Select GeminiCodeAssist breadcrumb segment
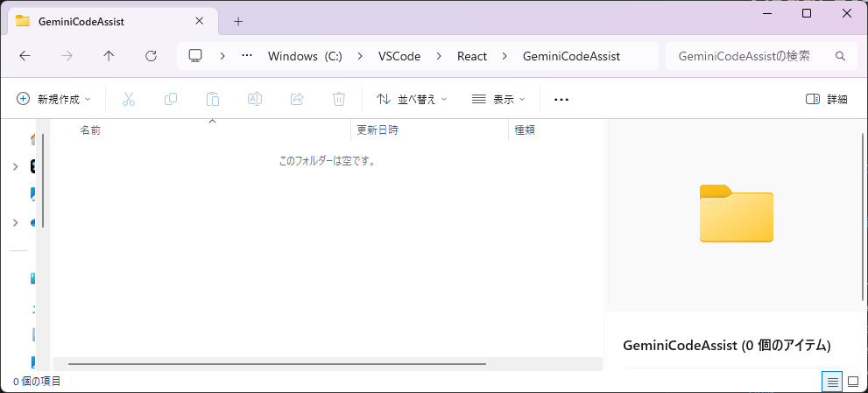 (571, 56)
